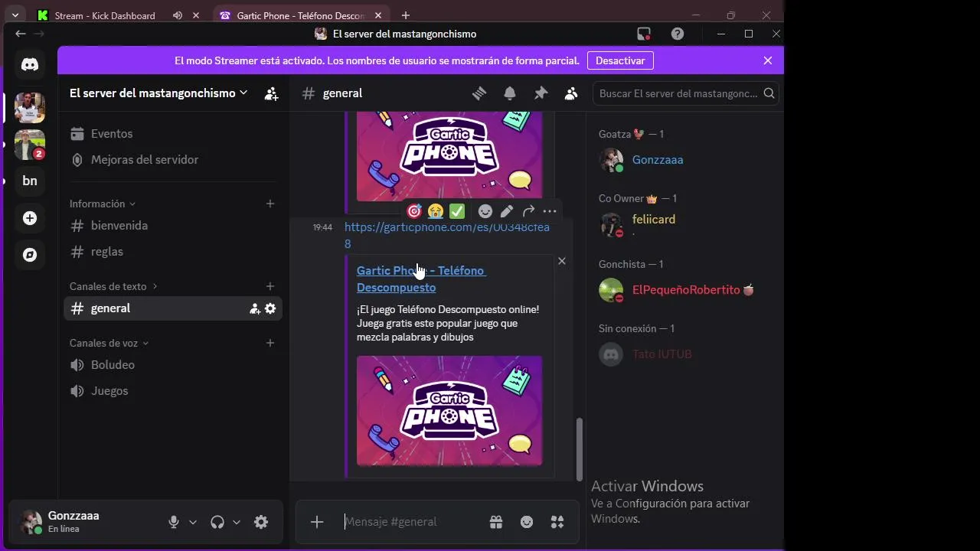Open add reaction smiley on message
The width and height of the screenshot is (980, 551).
(485, 211)
